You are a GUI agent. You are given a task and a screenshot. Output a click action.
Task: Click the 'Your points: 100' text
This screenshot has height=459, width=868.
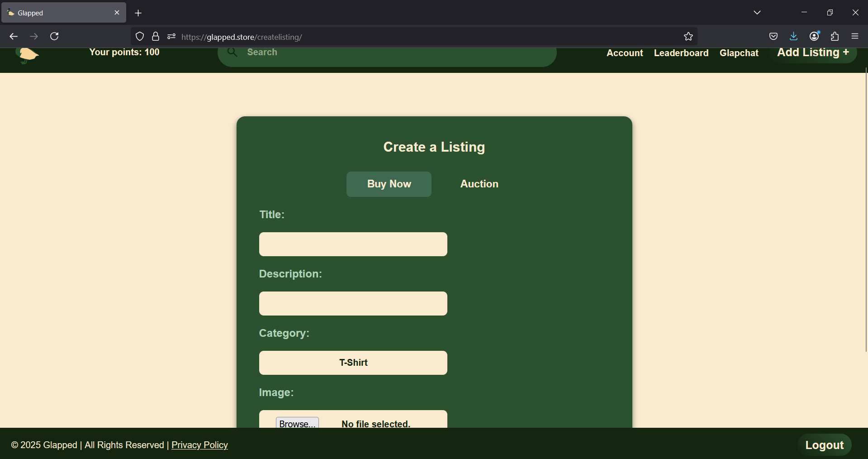pyautogui.click(x=124, y=52)
